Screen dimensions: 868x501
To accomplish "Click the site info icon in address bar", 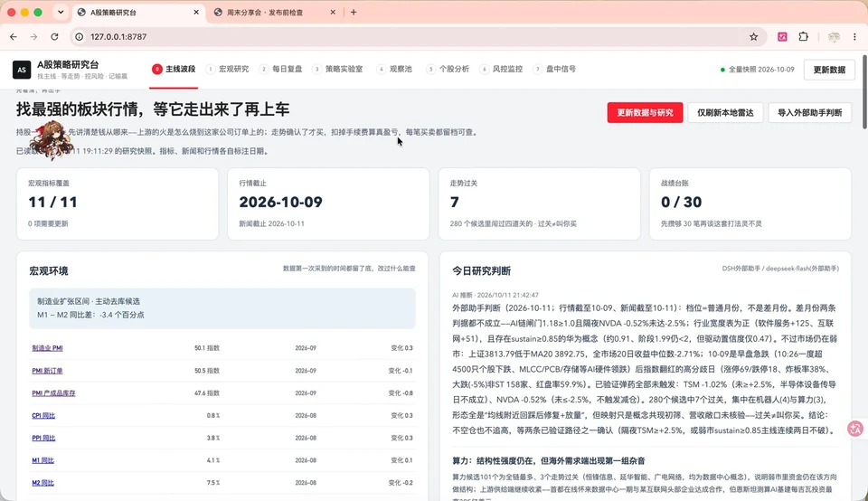I will pos(80,36).
